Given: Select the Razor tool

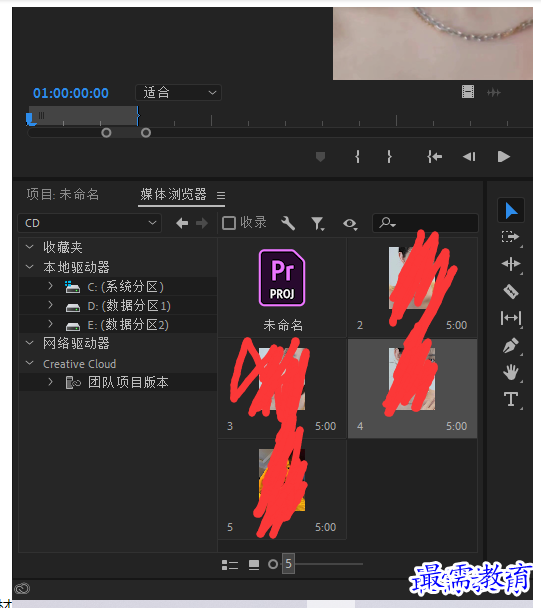Looking at the screenshot, I should pyautogui.click(x=510, y=291).
